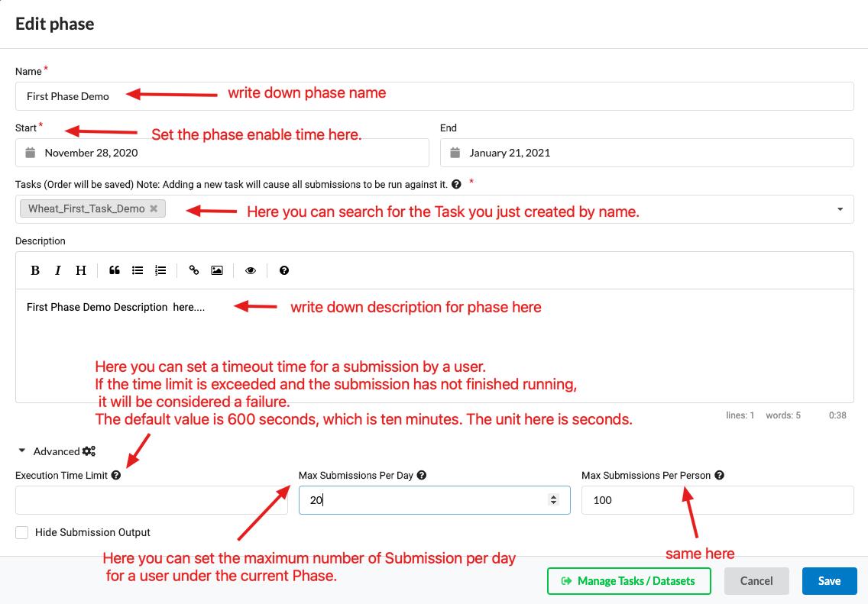This screenshot has width=868, height=604.
Task: Click the Italic formatting icon
Action: pos(57,270)
